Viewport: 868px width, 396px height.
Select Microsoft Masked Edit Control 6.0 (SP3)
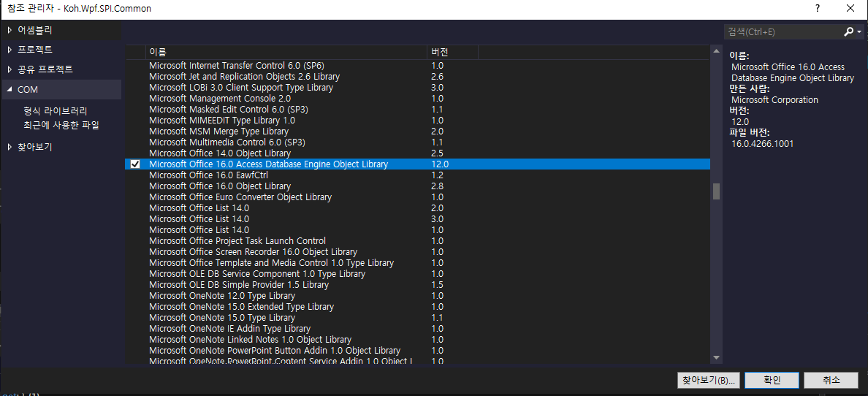[418, 109]
